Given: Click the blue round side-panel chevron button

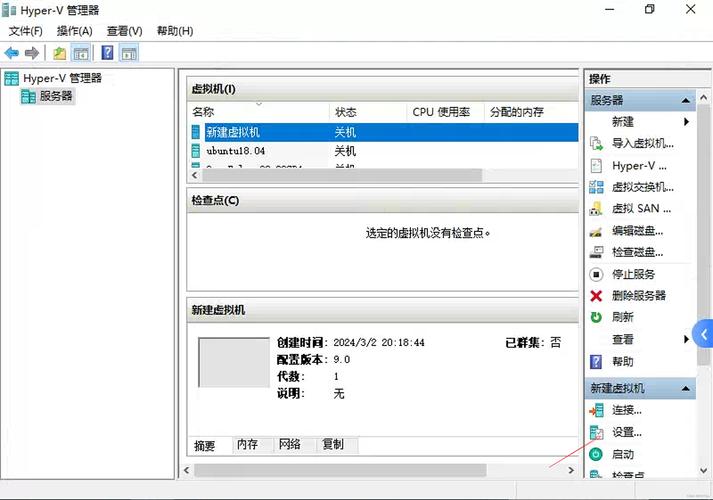Looking at the screenshot, I should 703,335.
